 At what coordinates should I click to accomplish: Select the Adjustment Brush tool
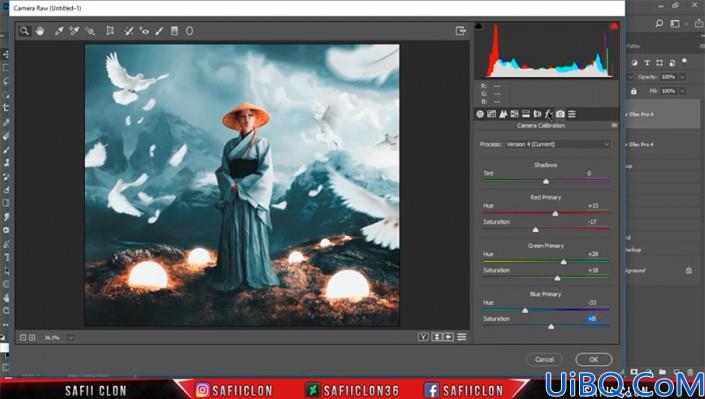pos(159,31)
